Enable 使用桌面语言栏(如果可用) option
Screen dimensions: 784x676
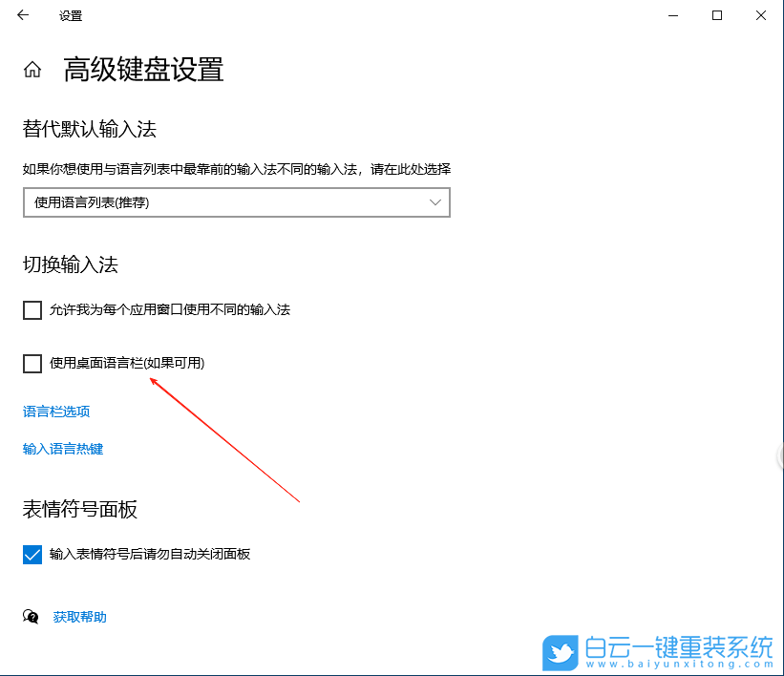[x=32, y=364]
